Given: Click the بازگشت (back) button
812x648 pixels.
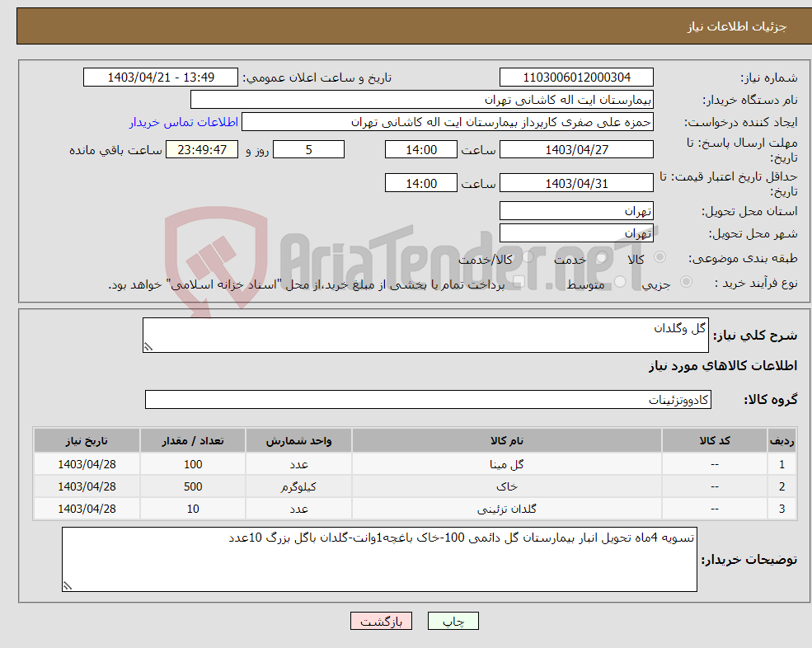Looking at the screenshot, I should point(381,621).
